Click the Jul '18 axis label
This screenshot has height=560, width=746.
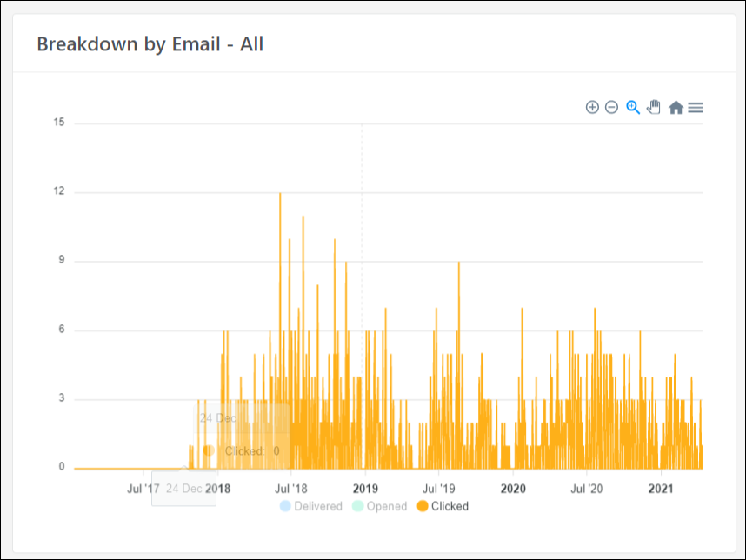292,488
